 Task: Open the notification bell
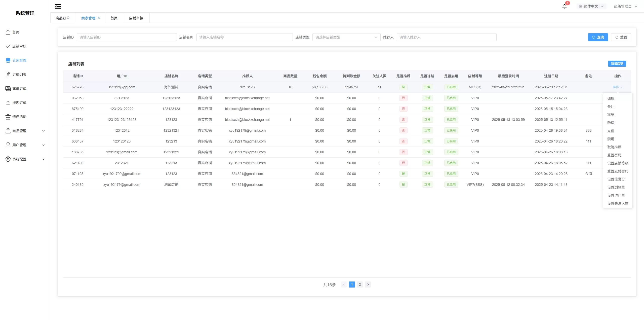pyautogui.click(x=564, y=6)
